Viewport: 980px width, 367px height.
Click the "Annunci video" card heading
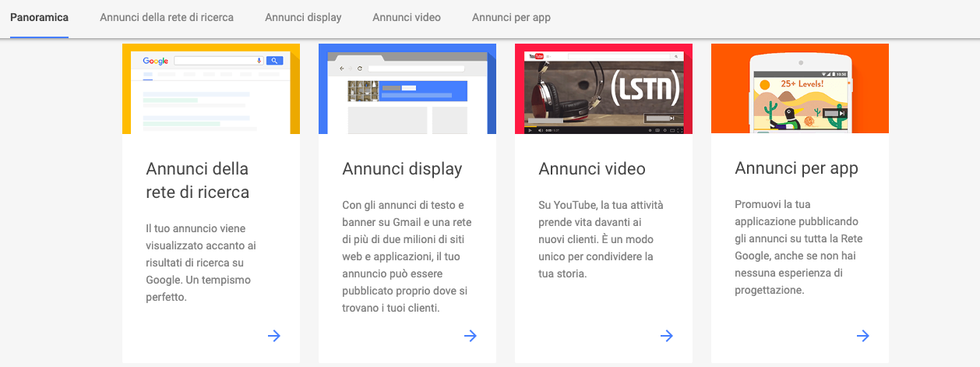click(x=592, y=169)
